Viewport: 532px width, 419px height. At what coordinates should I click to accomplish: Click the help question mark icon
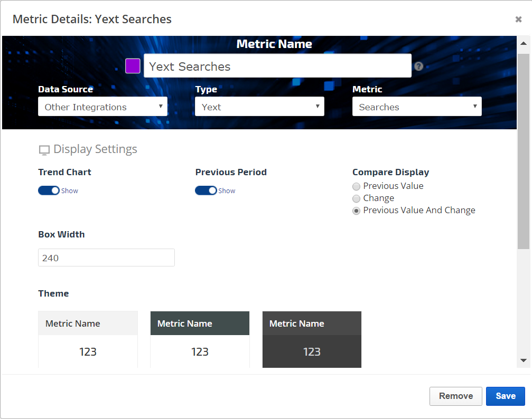coord(418,66)
